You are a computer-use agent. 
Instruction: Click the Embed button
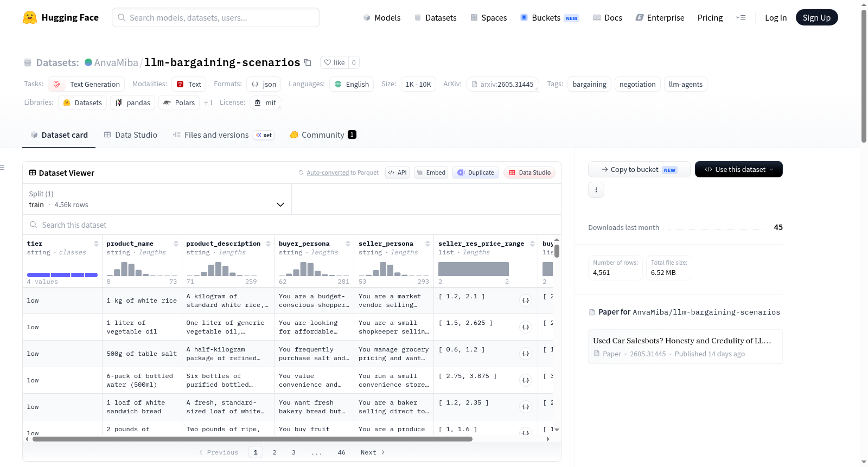click(431, 172)
